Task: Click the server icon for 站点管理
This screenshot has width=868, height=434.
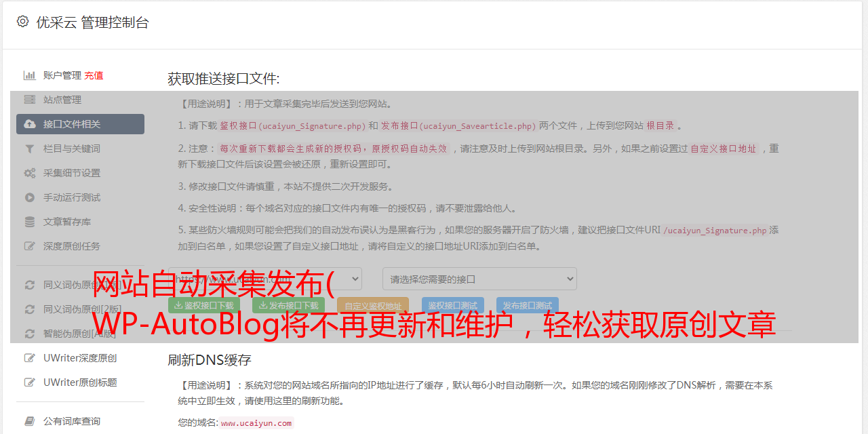Action: (x=30, y=100)
